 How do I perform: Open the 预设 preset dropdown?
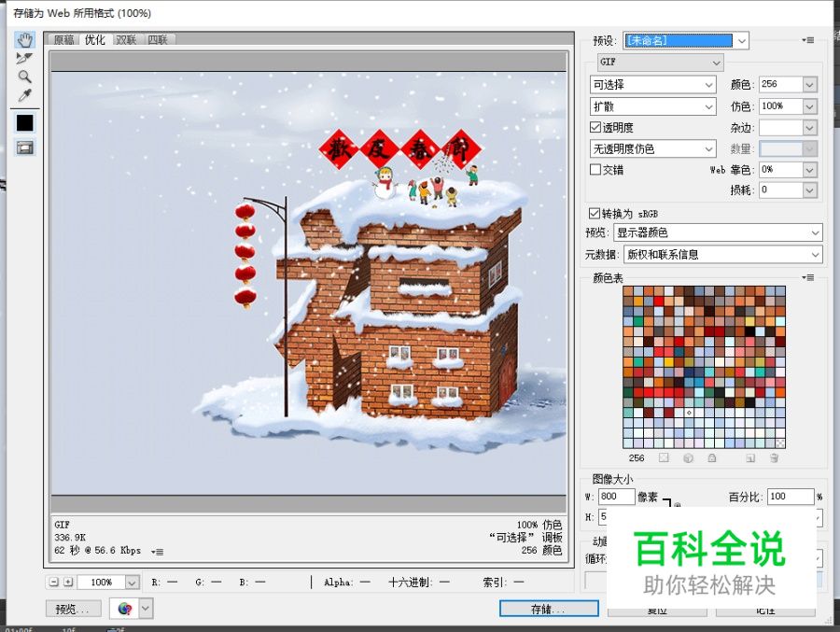[x=742, y=40]
